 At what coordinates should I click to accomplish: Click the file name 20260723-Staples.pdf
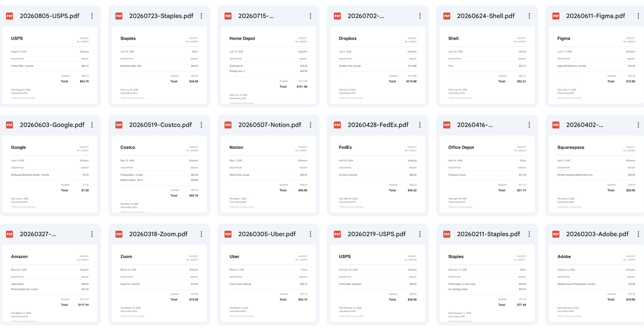click(x=161, y=16)
